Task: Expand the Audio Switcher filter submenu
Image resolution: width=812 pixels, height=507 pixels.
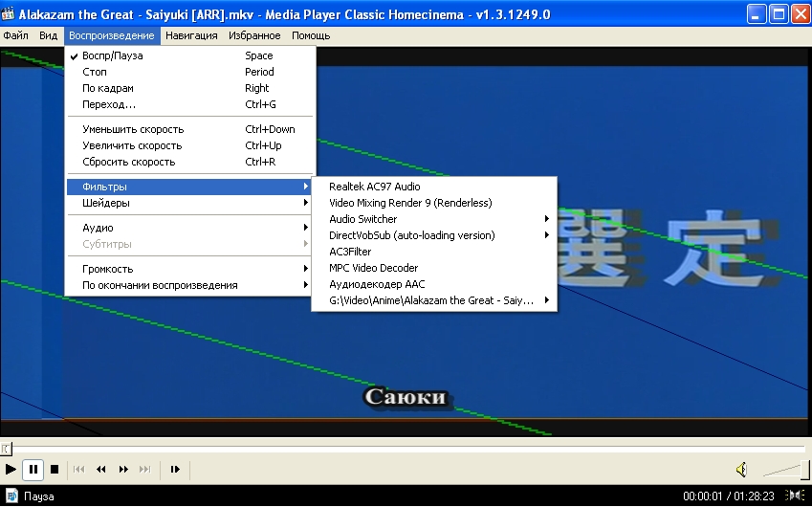Action: pos(434,219)
